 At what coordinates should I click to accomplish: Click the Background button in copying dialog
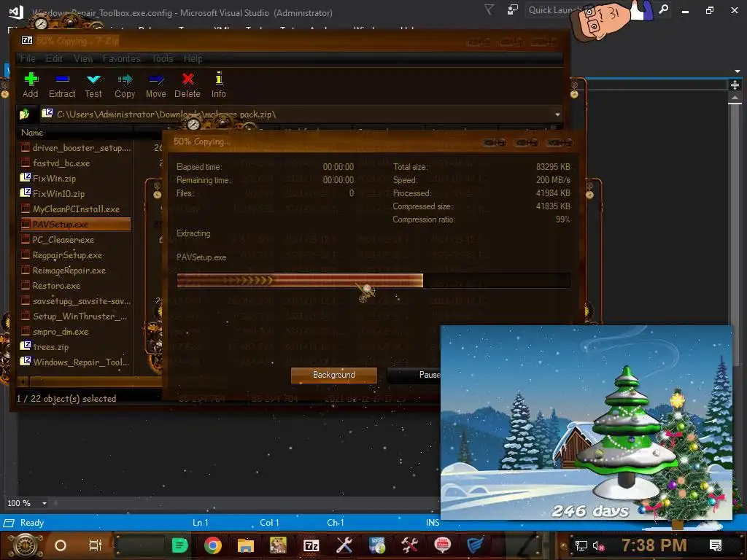[334, 375]
